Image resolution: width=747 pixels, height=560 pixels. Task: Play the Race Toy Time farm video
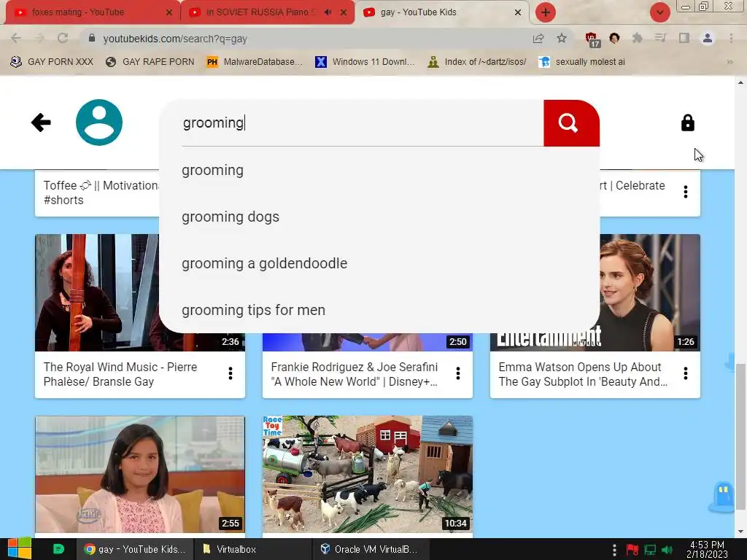coord(368,474)
